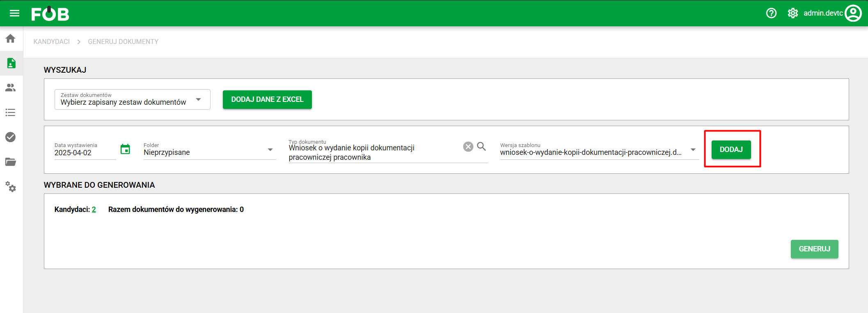Open the hamburger navigation menu

(14, 14)
